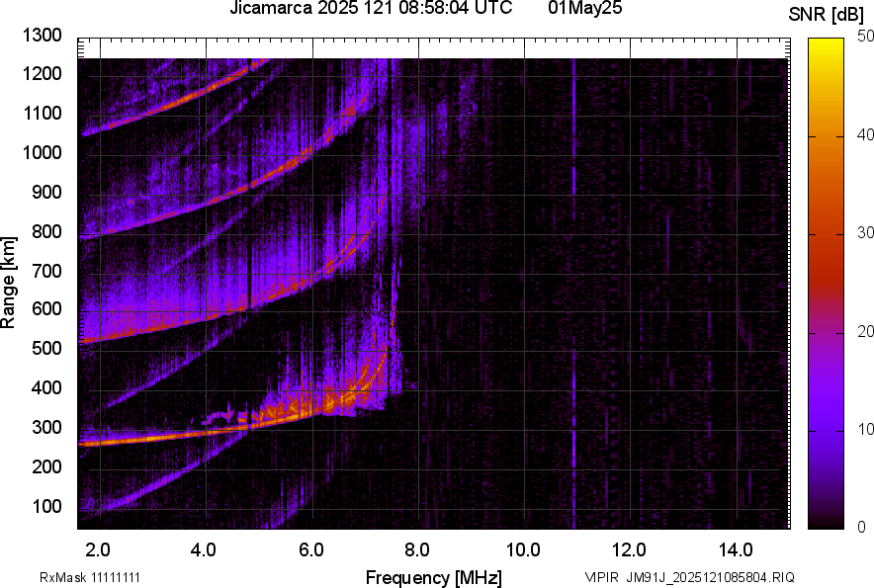Click the 1300 range tick label
874x588 pixels.
(x=42, y=36)
